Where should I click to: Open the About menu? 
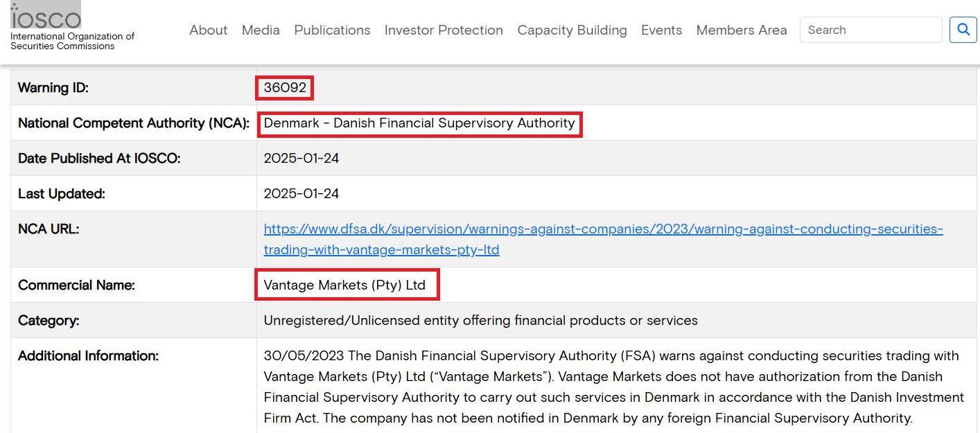(208, 30)
